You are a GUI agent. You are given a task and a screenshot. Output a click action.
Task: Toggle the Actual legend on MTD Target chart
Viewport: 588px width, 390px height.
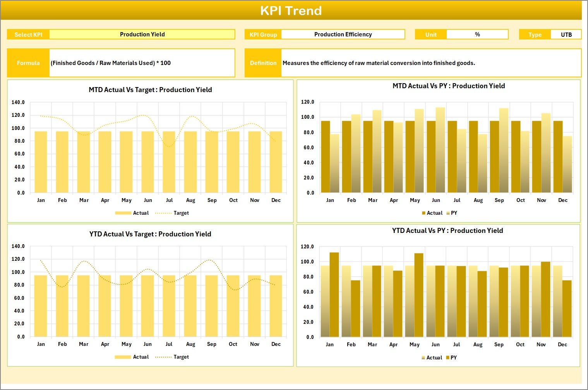tap(141, 213)
